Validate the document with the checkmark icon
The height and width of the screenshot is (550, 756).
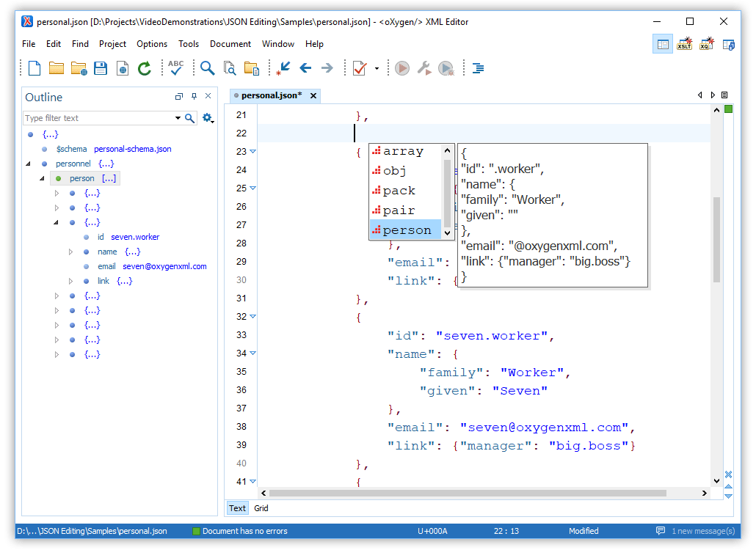pos(360,68)
